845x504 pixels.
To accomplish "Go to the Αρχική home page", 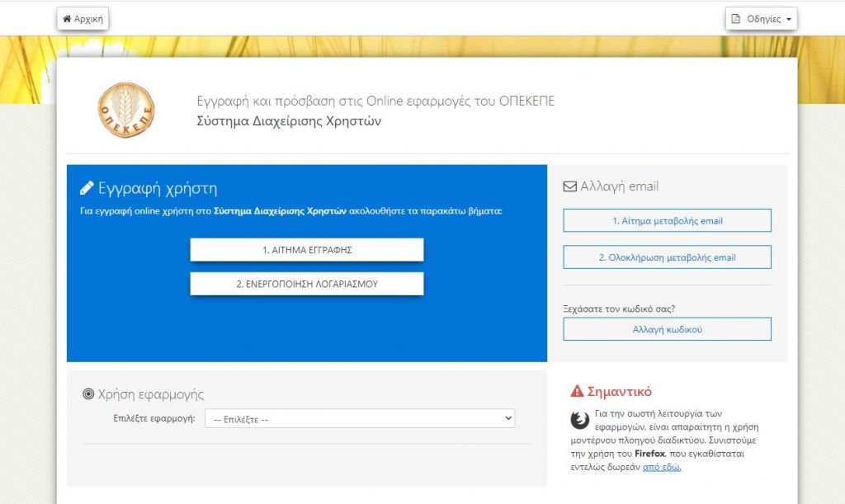I will (x=83, y=19).
